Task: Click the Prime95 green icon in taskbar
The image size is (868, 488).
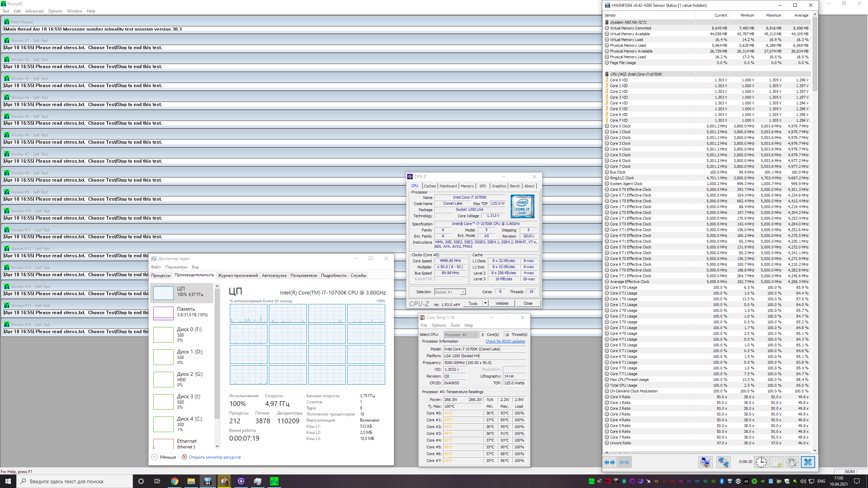Action: tap(274, 481)
